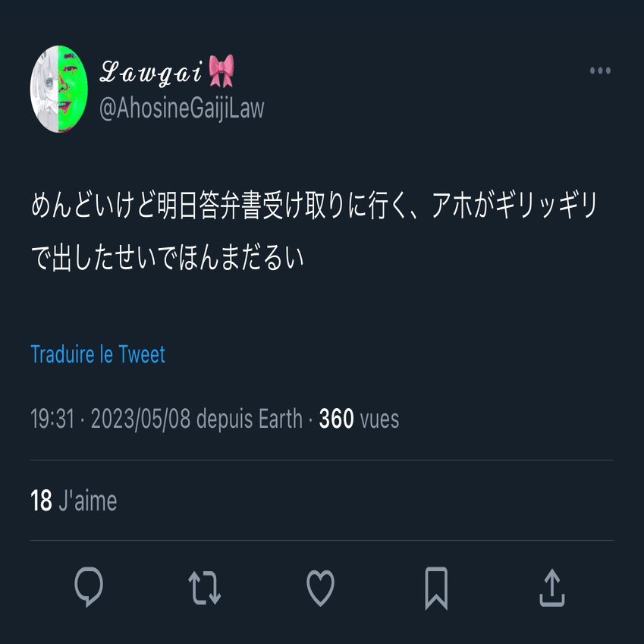Screen dimensions: 644x644
Task: Click the depuis Earth location label
Action: point(250,419)
